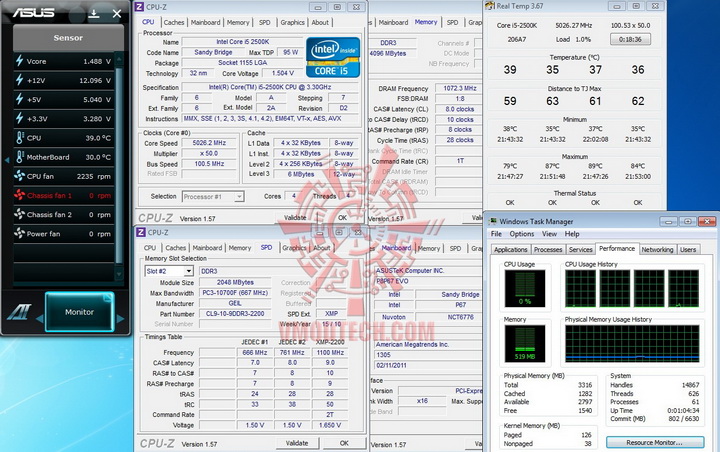Image resolution: width=720 pixels, height=452 pixels.
Task: Open Processes tab in Task Manager
Action: [x=548, y=249]
